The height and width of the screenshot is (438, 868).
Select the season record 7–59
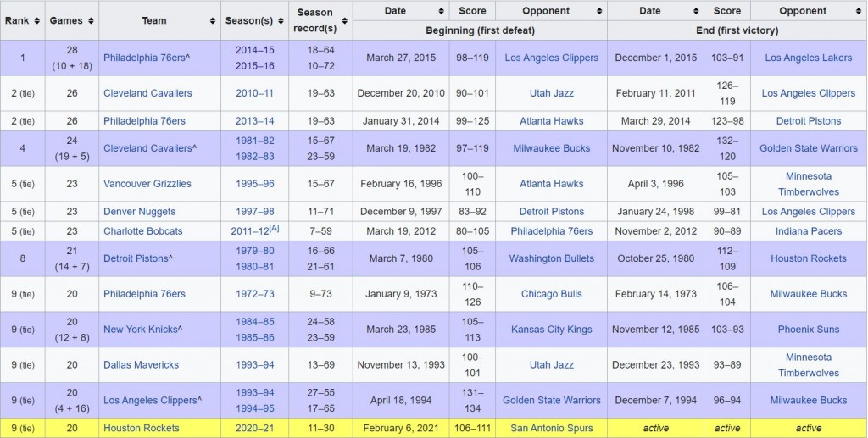[320, 230]
